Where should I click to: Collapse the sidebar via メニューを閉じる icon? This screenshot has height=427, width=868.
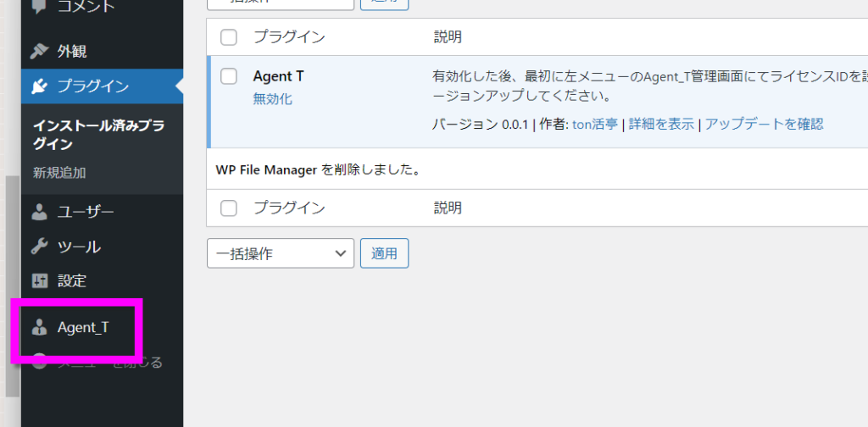pos(39,362)
